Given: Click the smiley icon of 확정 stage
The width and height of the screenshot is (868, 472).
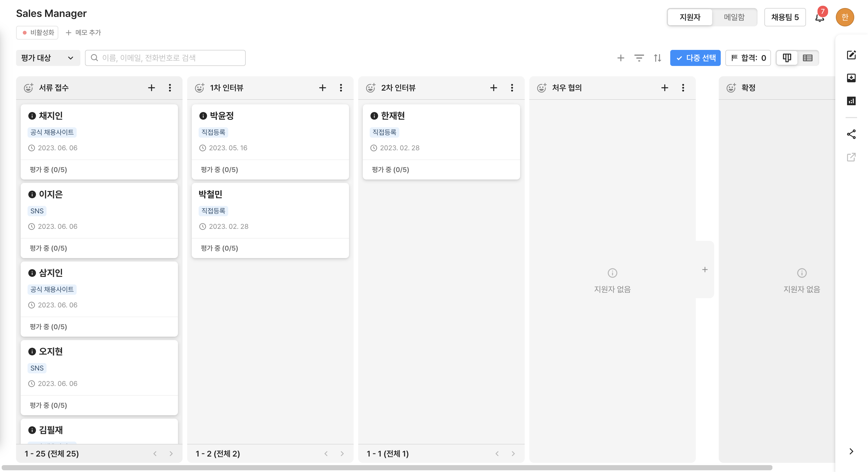Looking at the screenshot, I should point(731,88).
